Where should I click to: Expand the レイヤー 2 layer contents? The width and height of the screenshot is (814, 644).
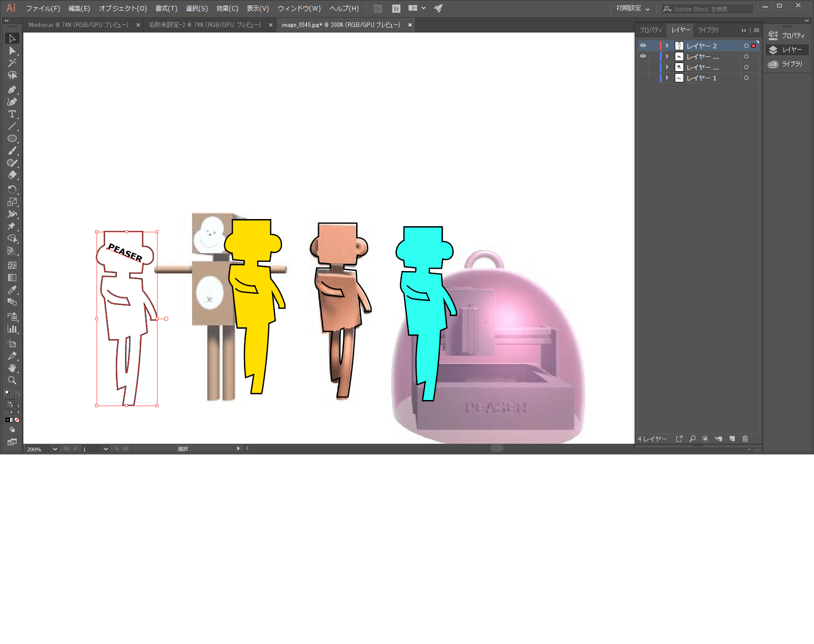click(667, 46)
